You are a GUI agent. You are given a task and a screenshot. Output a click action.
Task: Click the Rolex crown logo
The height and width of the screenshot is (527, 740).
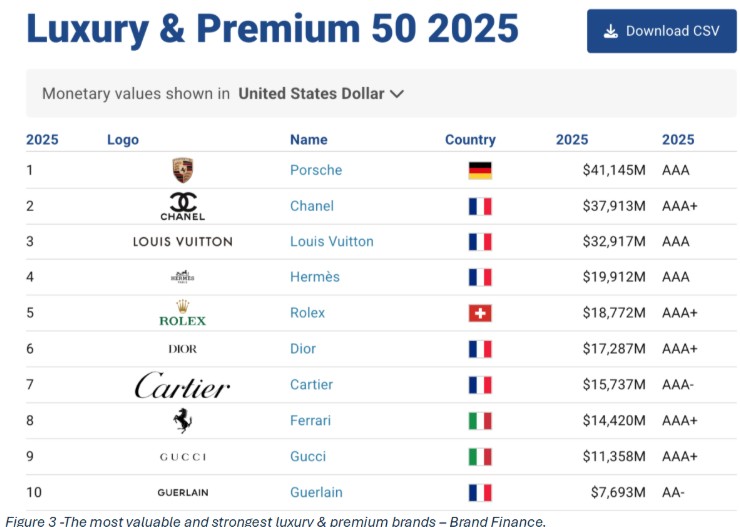(183, 313)
